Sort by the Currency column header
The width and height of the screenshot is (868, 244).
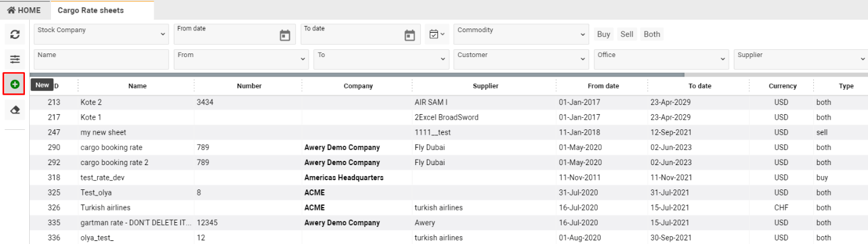click(782, 86)
